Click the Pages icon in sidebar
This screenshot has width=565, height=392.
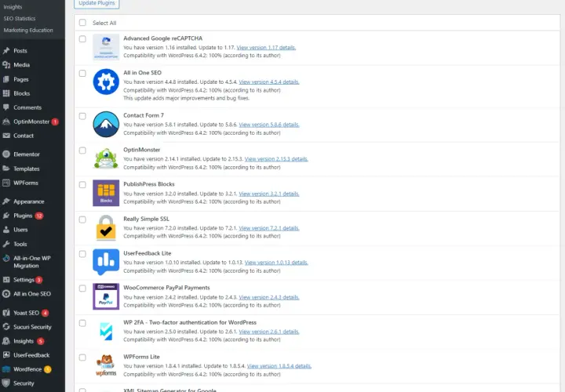pyautogui.click(x=6, y=79)
